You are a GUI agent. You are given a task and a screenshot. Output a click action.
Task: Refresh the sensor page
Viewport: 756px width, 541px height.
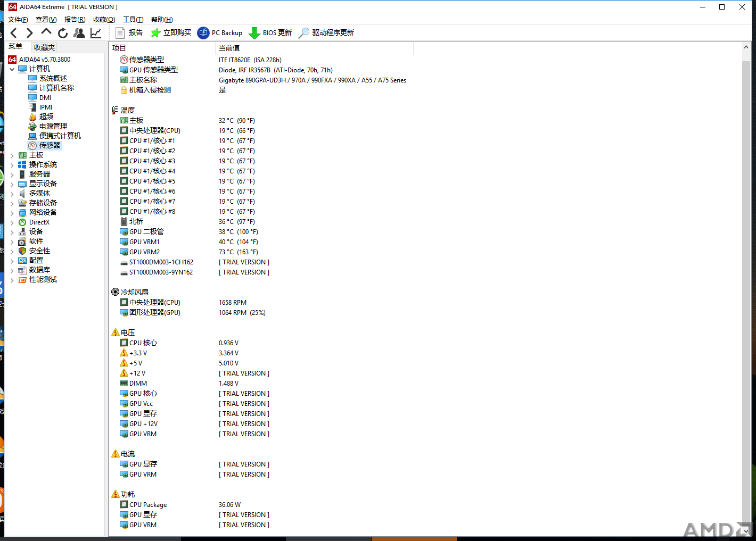tap(63, 33)
